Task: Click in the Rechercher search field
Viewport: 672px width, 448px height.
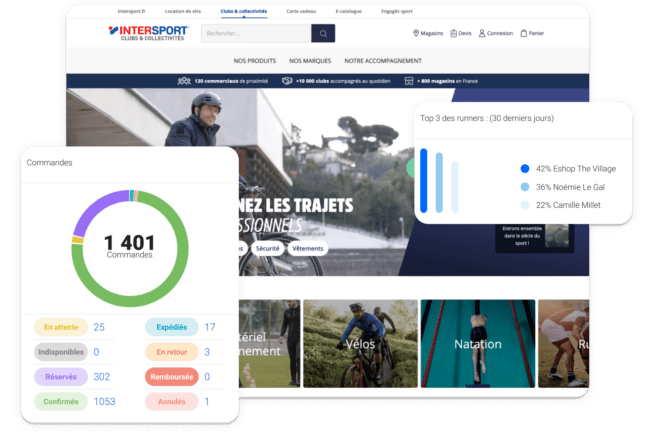Action: pos(255,33)
